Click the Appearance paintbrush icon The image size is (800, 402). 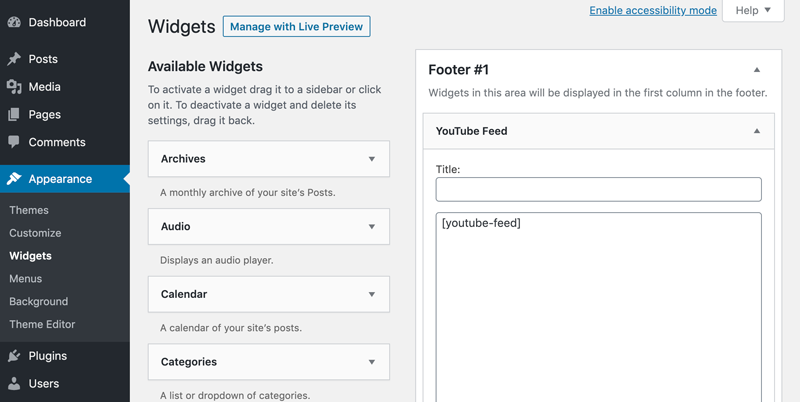[x=14, y=179]
